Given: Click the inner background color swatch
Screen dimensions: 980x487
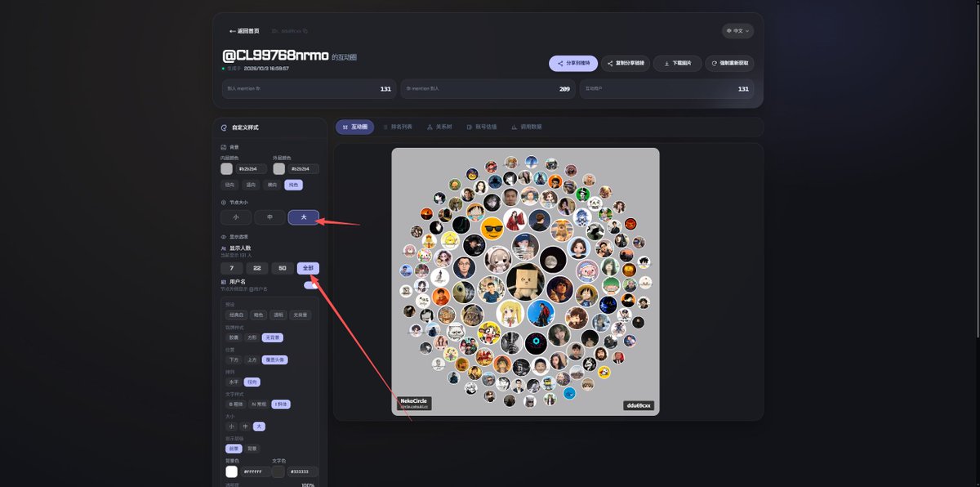Looking at the screenshot, I should pyautogui.click(x=227, y=168).
